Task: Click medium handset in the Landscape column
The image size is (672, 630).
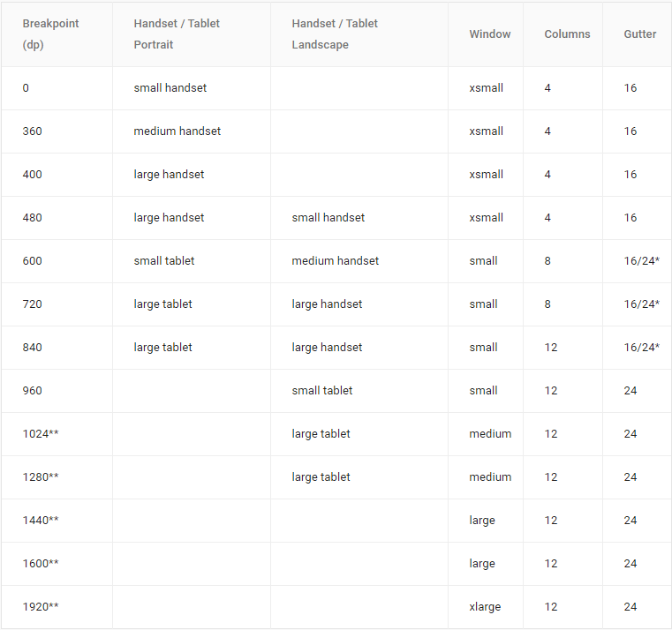Action: tap(336, 261)
